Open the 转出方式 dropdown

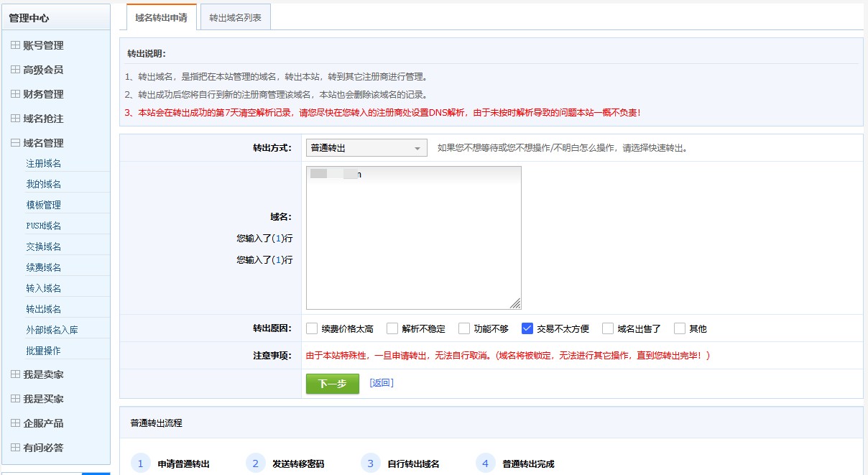point(366,148)
